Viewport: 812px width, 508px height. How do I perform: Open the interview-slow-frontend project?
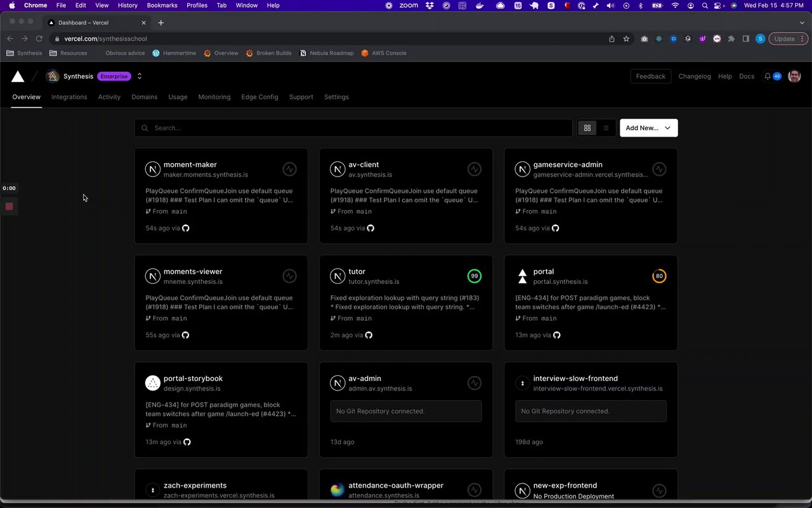coord(575,378)
